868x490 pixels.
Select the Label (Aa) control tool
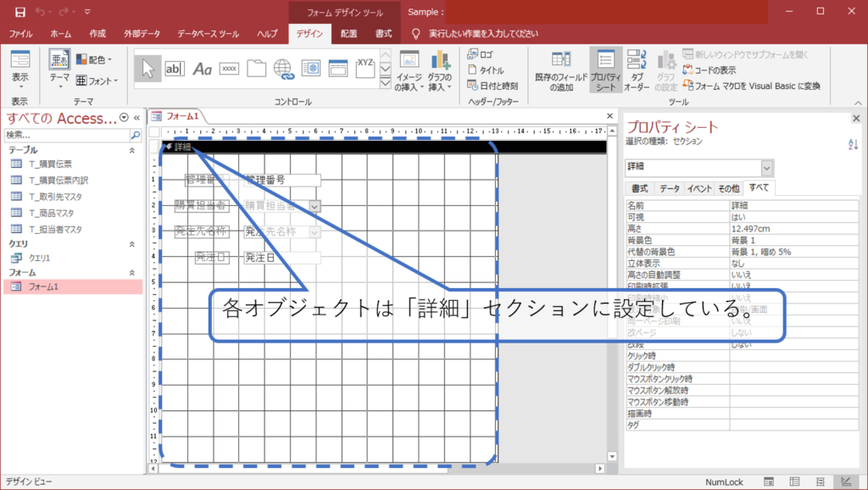[x=202, y=69]
